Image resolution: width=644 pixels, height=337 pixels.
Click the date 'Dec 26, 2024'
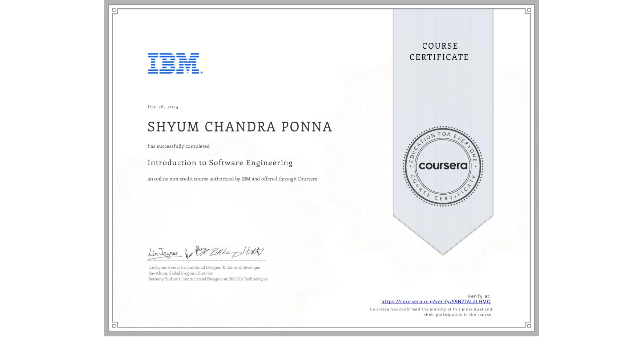point(162,107)
